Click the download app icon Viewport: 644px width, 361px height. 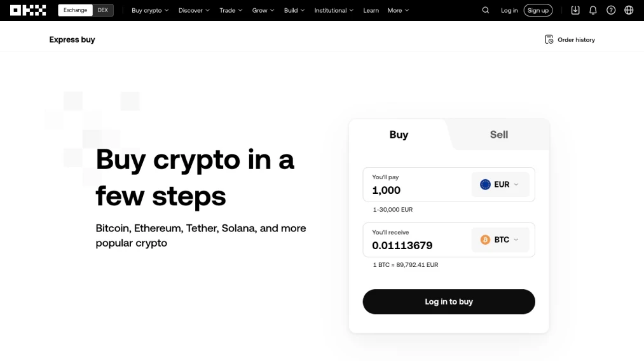click(x=575, y=10)
